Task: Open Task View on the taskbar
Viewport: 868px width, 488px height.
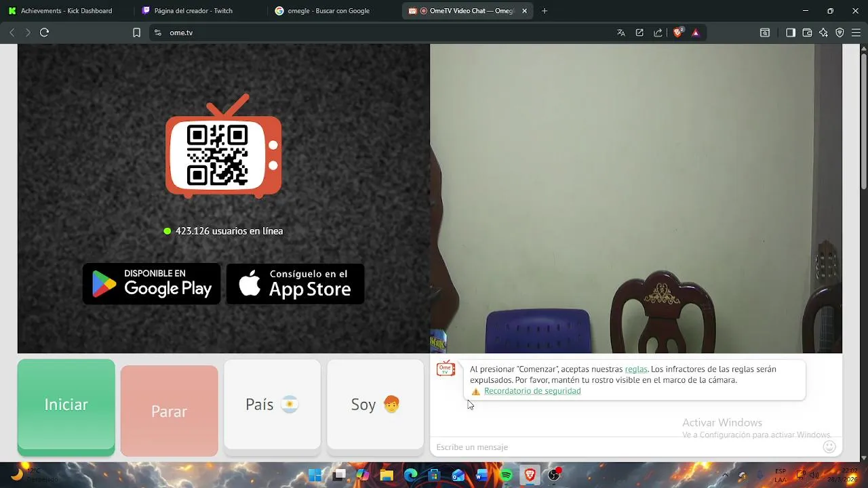Action: 339,475
